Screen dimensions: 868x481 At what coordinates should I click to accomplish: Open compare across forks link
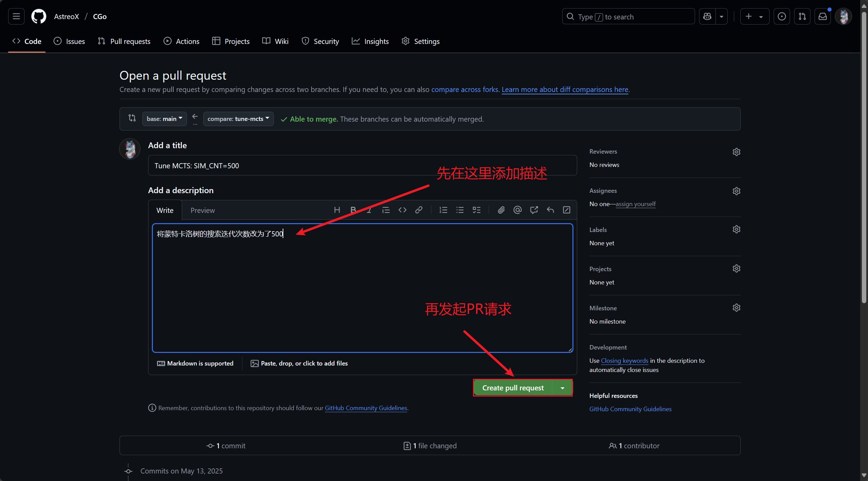point(465,89)
